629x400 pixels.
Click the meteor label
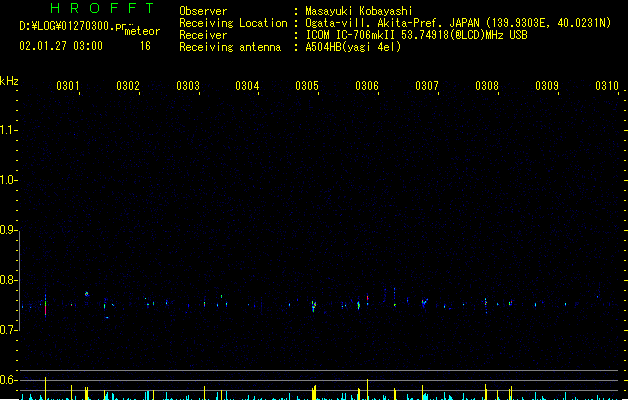tap(142, 31)
